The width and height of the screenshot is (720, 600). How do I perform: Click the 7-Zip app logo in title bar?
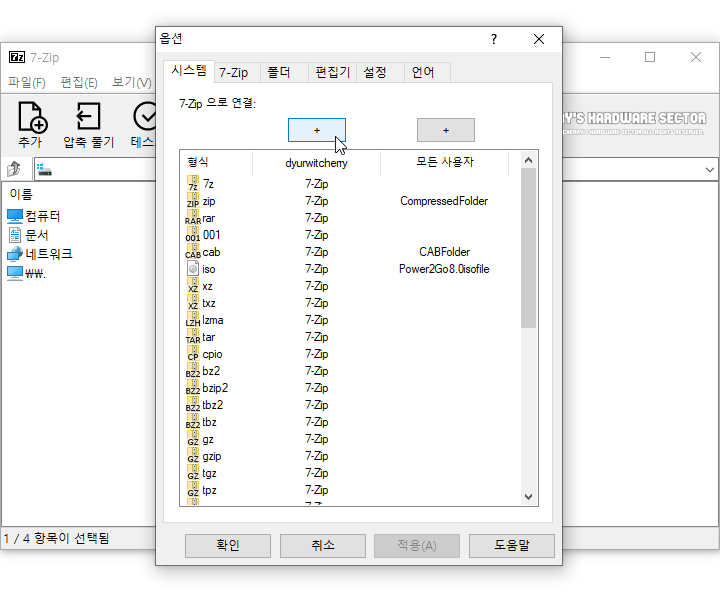click(x=17, y=57)
